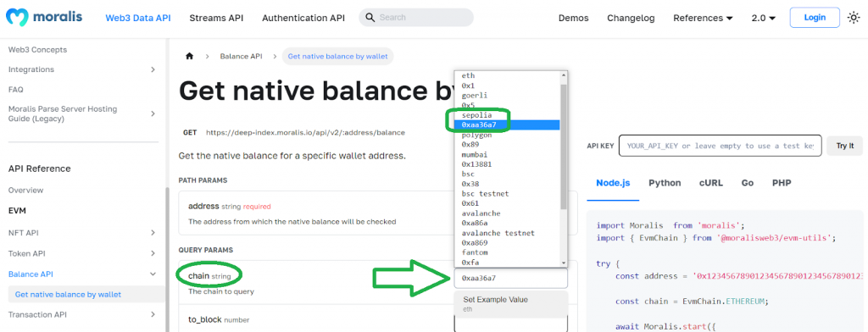Focus the Search field

(416, 18)
